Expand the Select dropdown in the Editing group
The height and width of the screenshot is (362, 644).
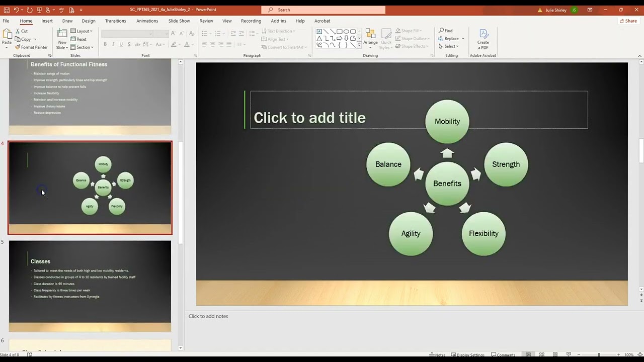tap(449, 46)
